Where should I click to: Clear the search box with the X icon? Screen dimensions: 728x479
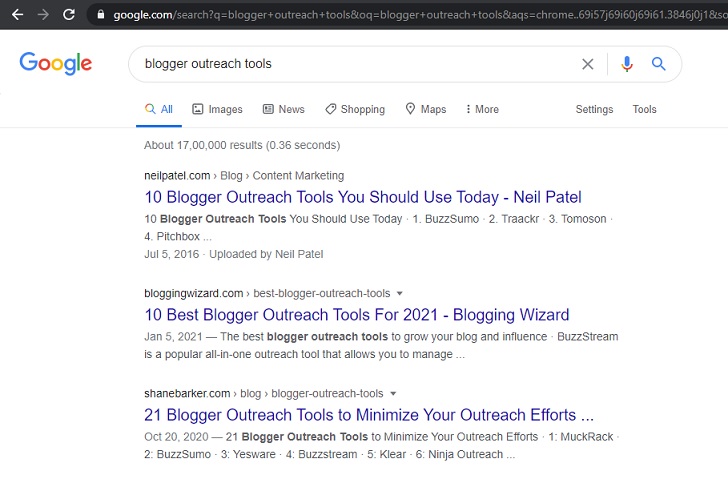588,64
